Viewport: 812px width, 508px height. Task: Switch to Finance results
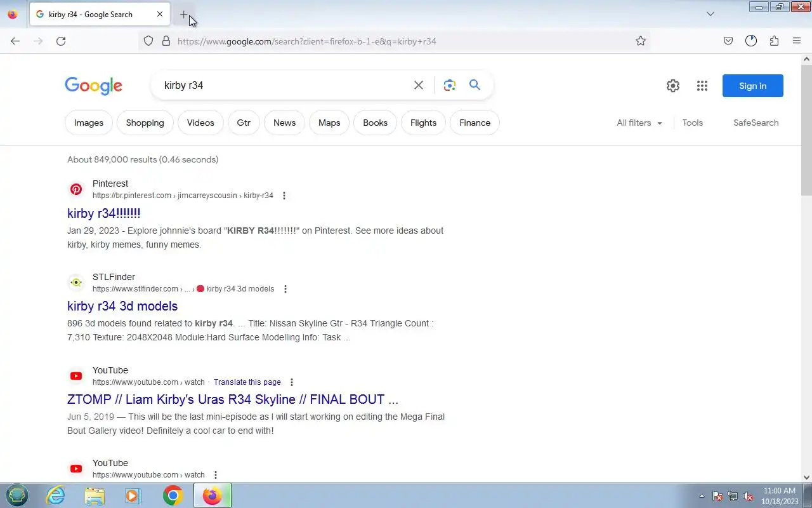(475, 123)
